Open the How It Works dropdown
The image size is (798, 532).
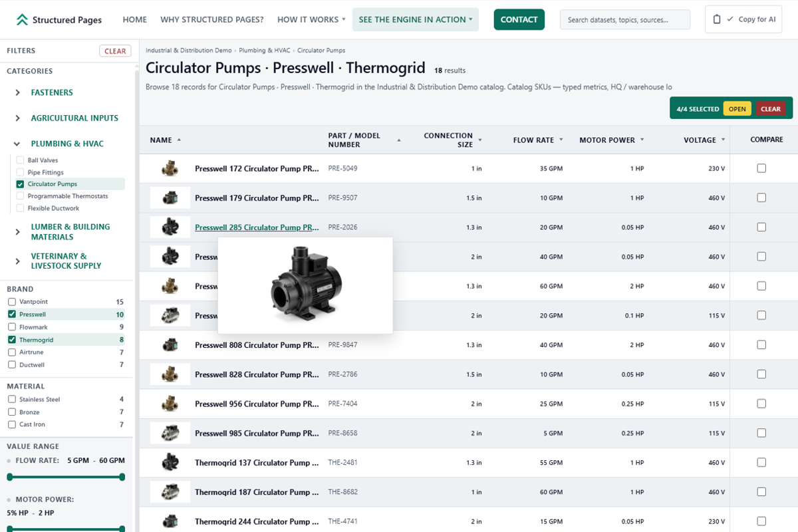(311, 20)
